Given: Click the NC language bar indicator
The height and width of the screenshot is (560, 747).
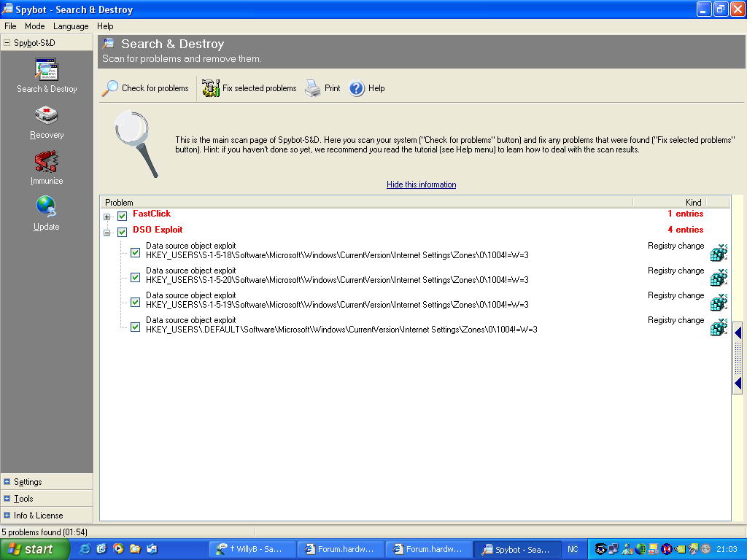Looking at the screenshot, I should (x=573, y=549).
